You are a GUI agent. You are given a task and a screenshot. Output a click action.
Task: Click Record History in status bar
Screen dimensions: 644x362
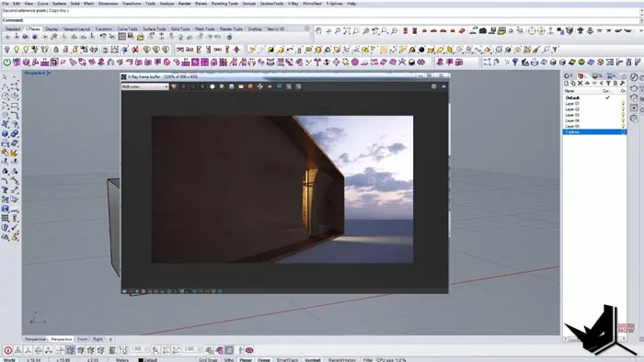point(342,360)
